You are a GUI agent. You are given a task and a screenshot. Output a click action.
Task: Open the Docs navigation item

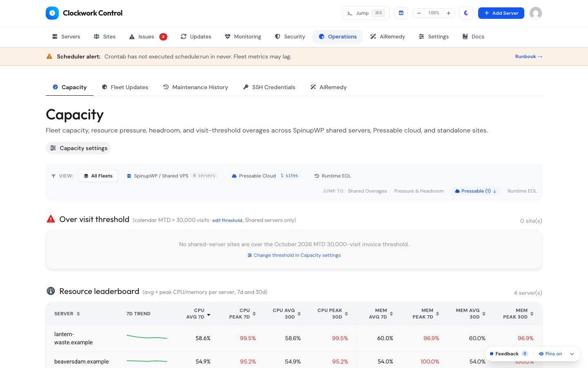(x=473, y=37)
